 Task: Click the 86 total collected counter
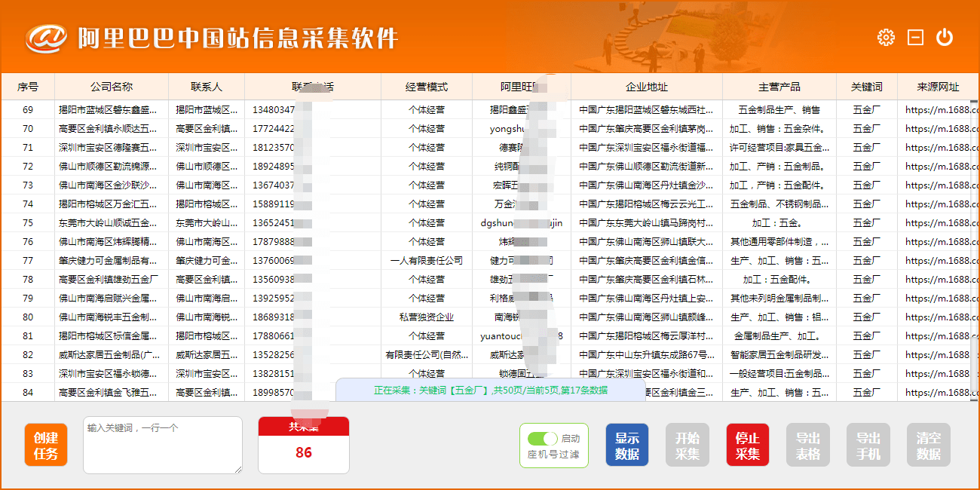[x=304, y=452]
